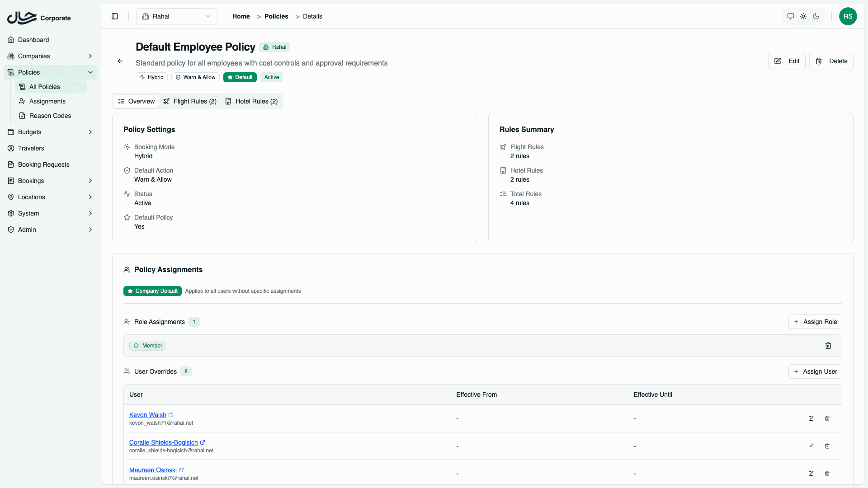Image resolution: width=868 pixels, height=488 pixels.
Task: Click the Assign User button
Action: coord(815,371)
